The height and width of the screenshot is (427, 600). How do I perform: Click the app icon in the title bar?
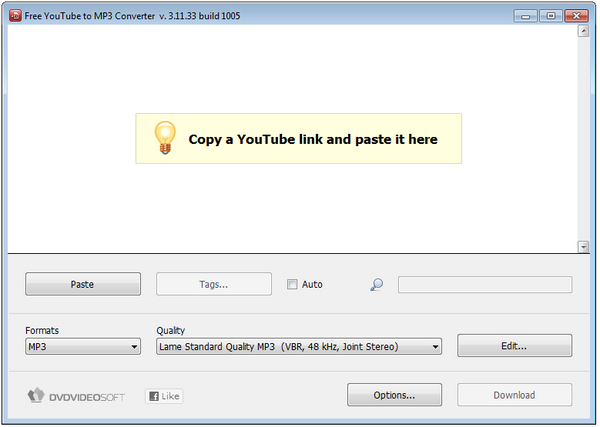coord(14,16)
